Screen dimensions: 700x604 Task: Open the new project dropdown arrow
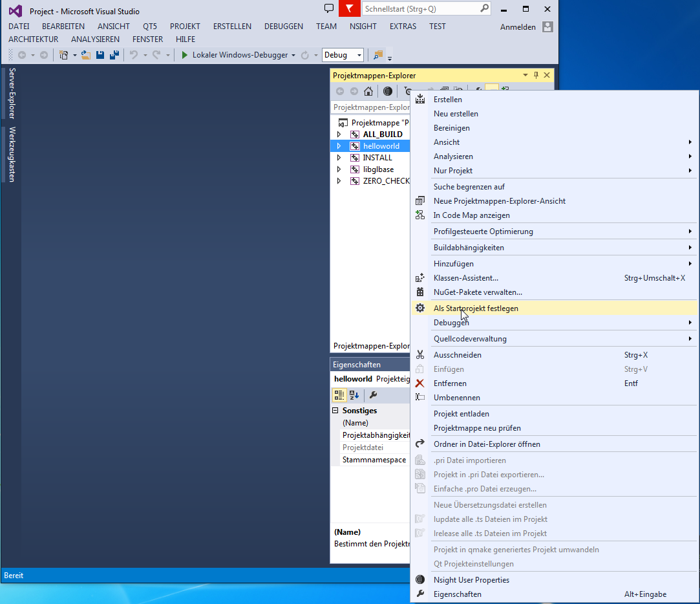pyautogui.click(x=74, y=55)
